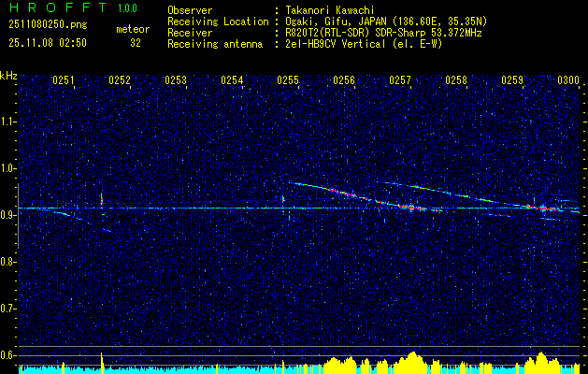
Task: Click the 0252 time marker
Action: click(x=120, y=80)
